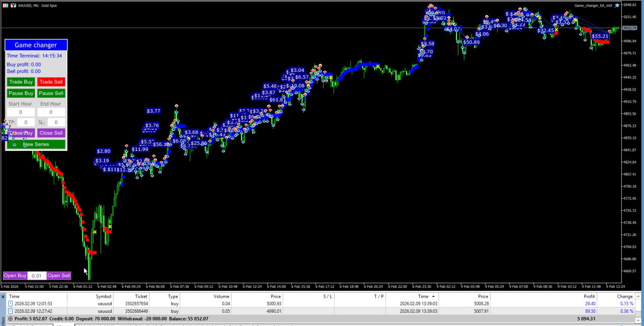
Task: Focus the End Hour input field
Action: click(51, 112)
